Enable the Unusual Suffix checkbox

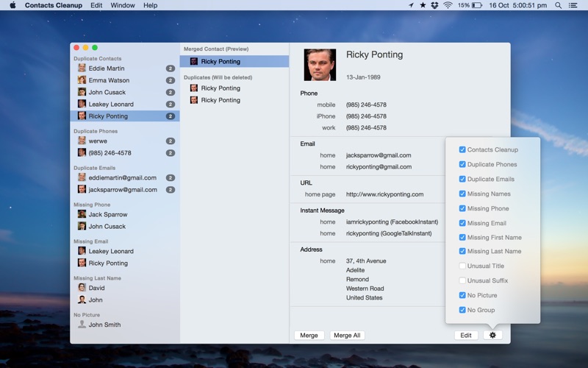[x=462, y=280]
